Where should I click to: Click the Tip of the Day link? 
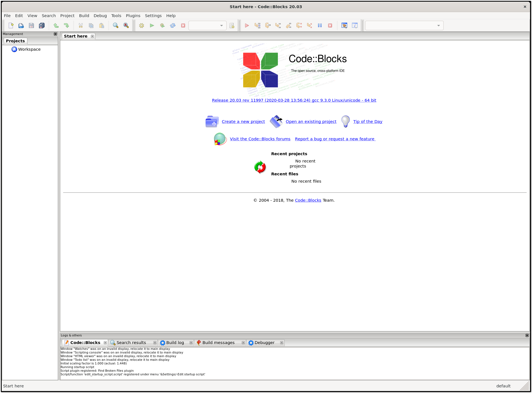point(368,122)
